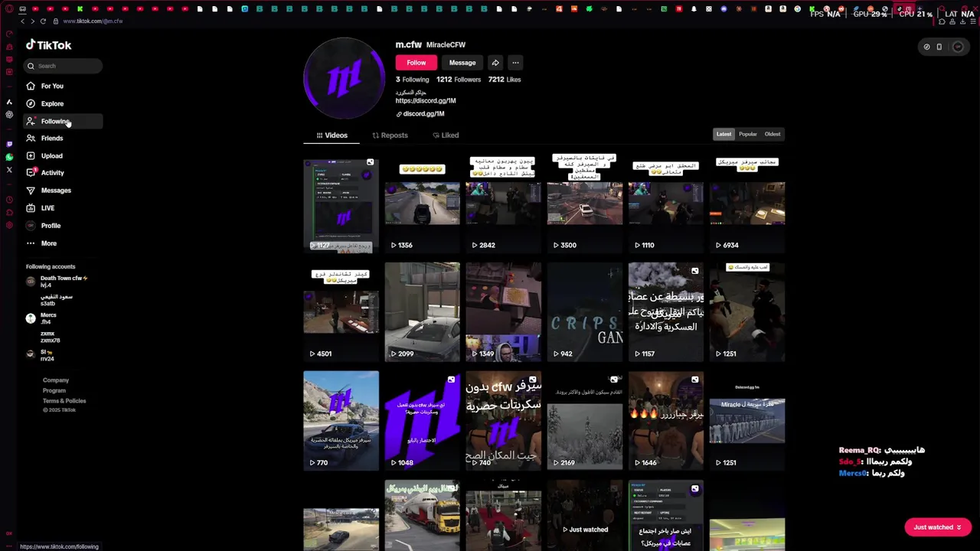980x551 pixels.
Task: Open profile options three-dots button
Action: (515, 63)
